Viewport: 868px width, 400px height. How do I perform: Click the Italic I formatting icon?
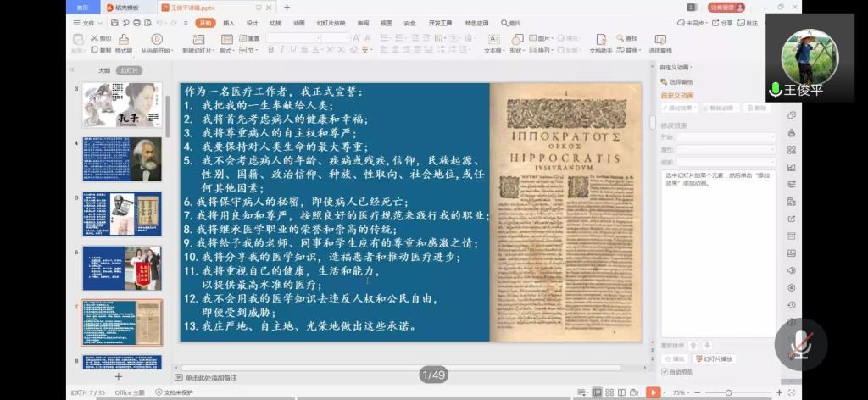coord(281,50)
